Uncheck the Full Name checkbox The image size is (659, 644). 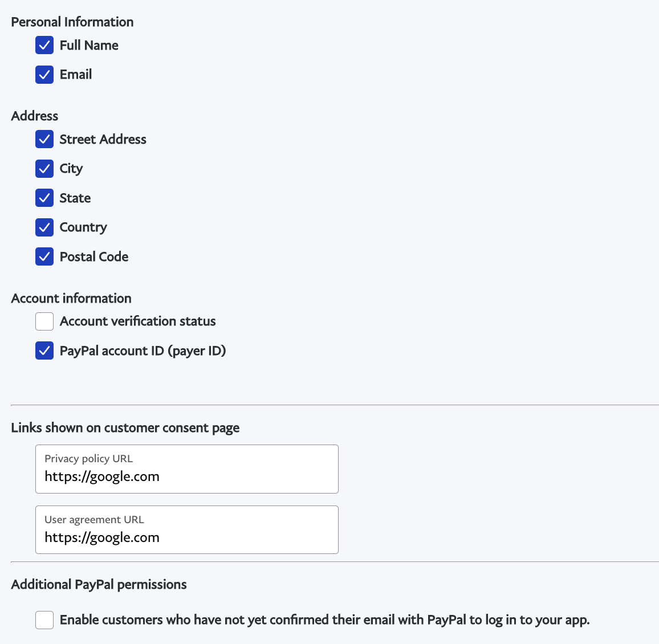pyautogui.click(x=44, y=45)
